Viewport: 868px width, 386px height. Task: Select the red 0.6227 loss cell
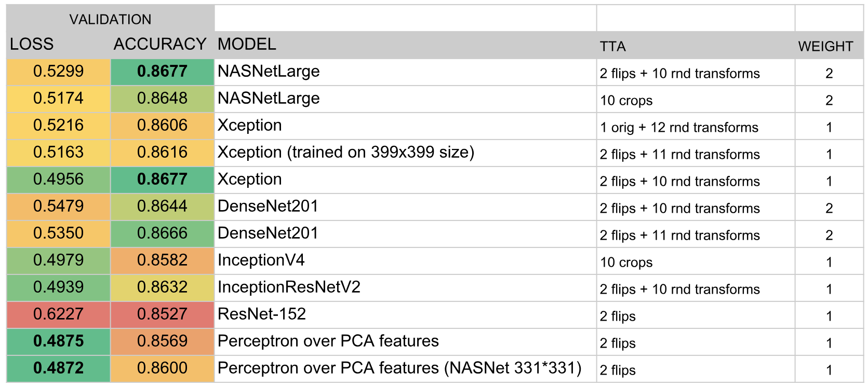(58, 314)
